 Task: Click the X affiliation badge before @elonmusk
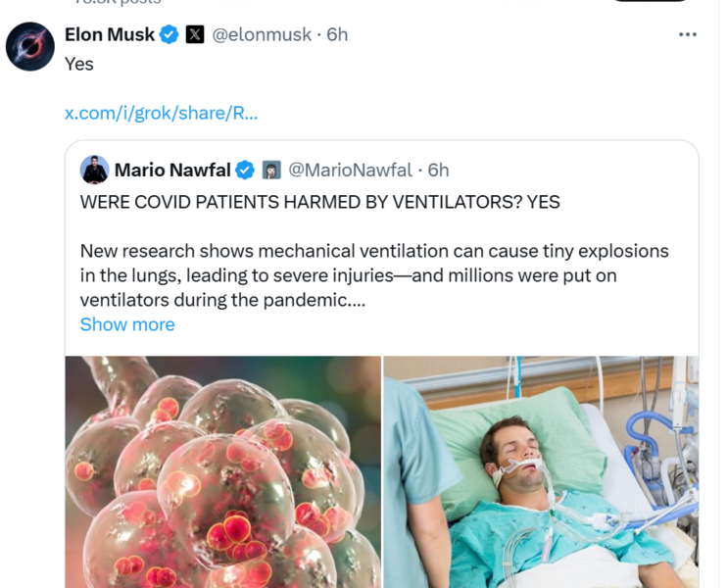[x=195, y=34]
